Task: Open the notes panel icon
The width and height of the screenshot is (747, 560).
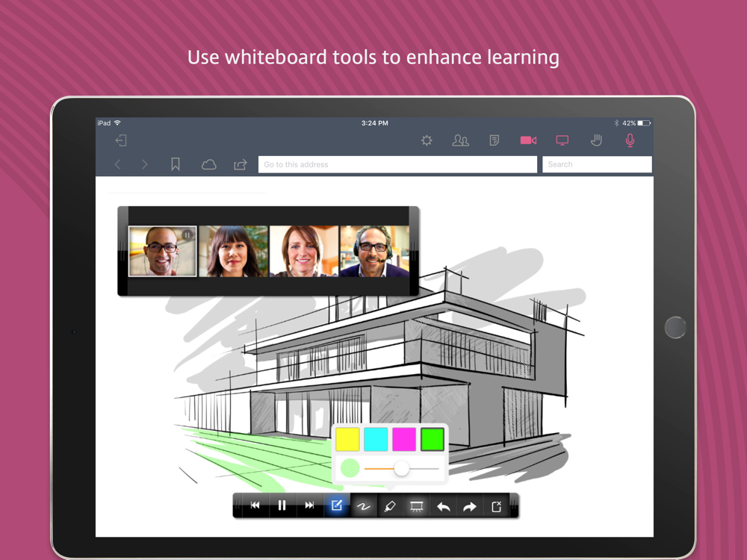Action: click(x=495, y=140)
